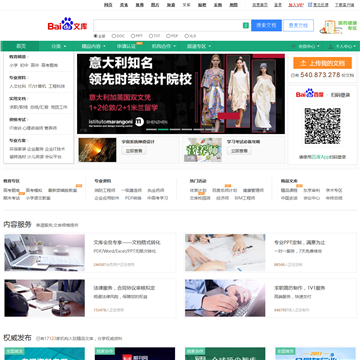Open the typing hands resume service image
Image resolution: width=360 pixels, height=360 pixels.
(x=225, y=298)
